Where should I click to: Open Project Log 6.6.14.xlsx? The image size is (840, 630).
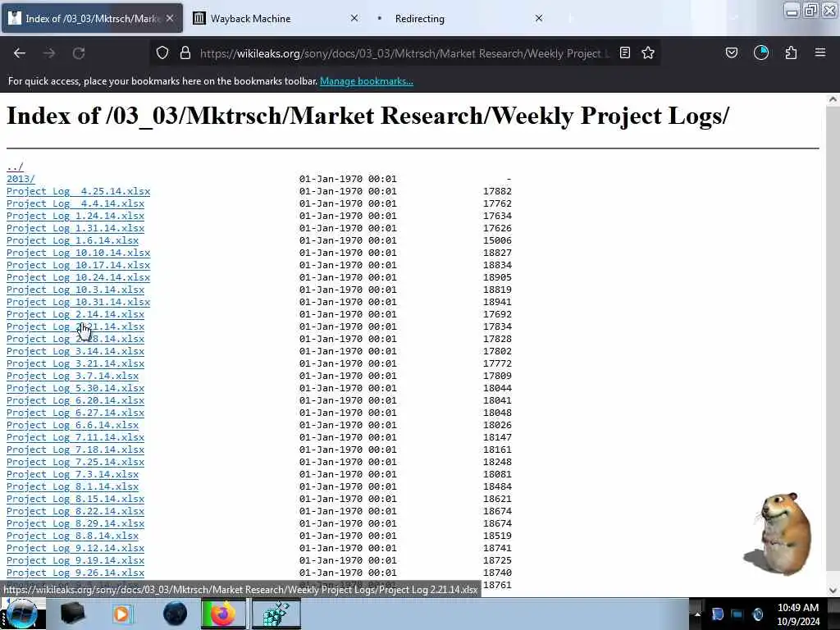(x=72, y=426)
